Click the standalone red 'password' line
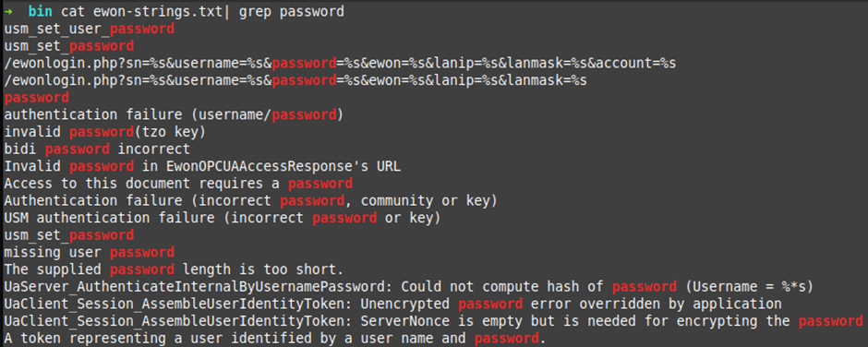This screenshot has height=347, width=868. tap(37, 98)
